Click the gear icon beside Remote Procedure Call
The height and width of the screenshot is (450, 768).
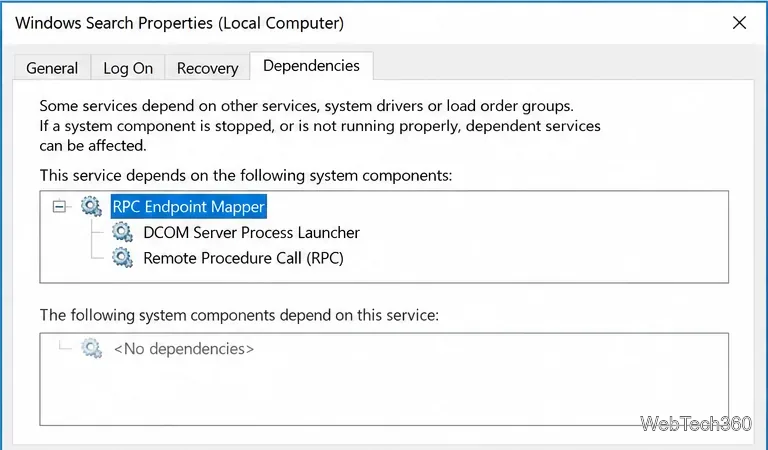tap(122, 258)
